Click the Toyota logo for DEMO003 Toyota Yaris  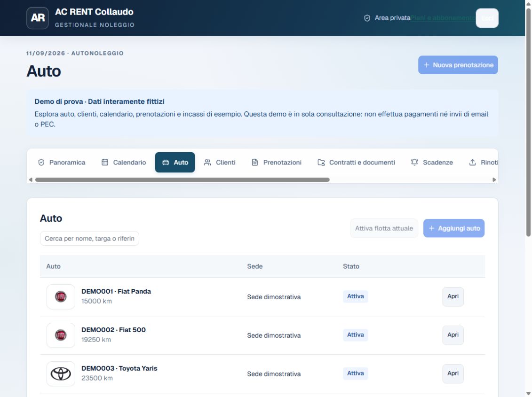[61, 374]
